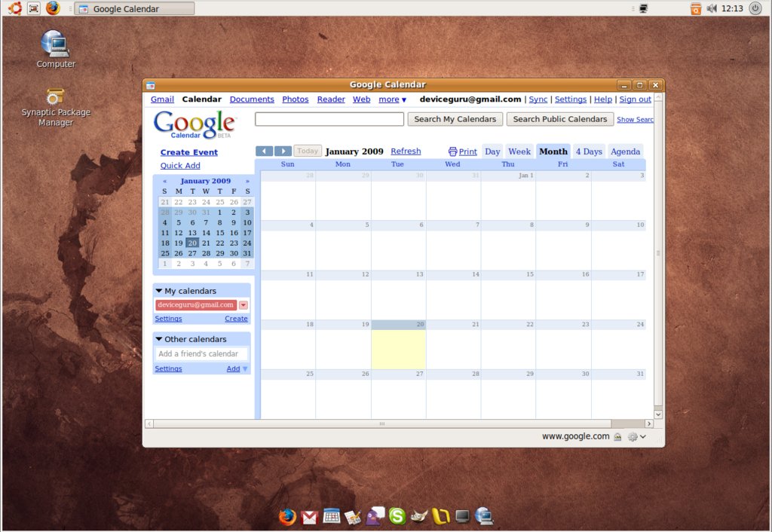Open the calendar icon in the dock

[332, 515]
